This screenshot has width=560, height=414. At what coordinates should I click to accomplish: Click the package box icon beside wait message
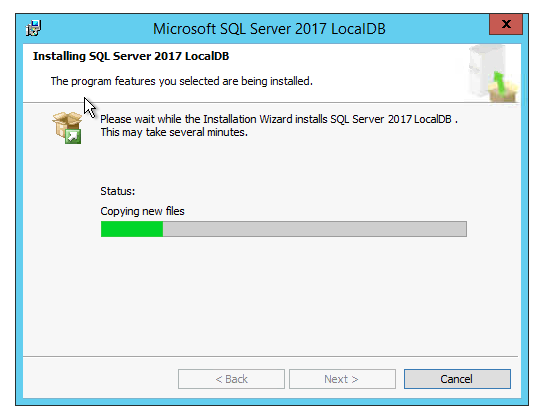point(67,128)
